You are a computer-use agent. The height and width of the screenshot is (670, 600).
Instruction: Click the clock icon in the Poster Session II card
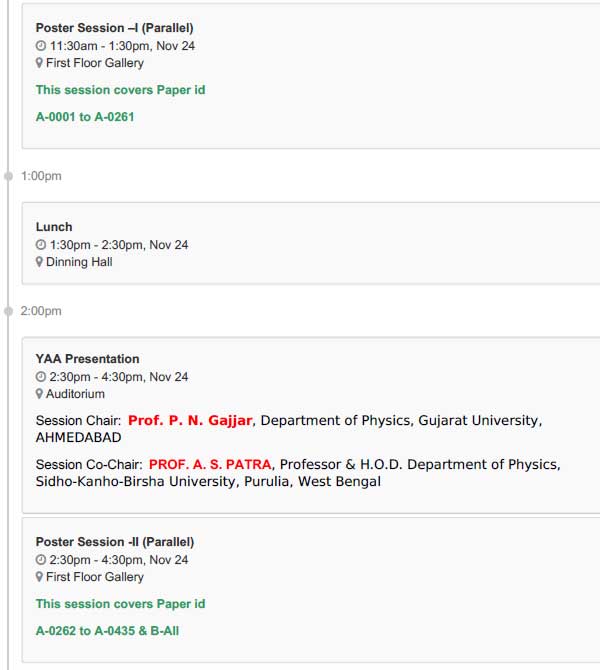point(41,560)
